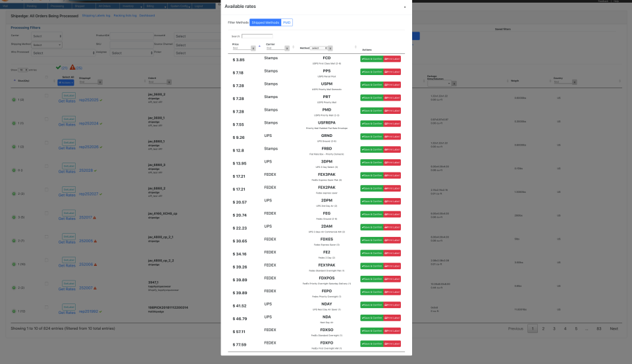The image size is (632, 364).
Task: Tick checkbox for shipment 252028
Action: tap(46, 166)
